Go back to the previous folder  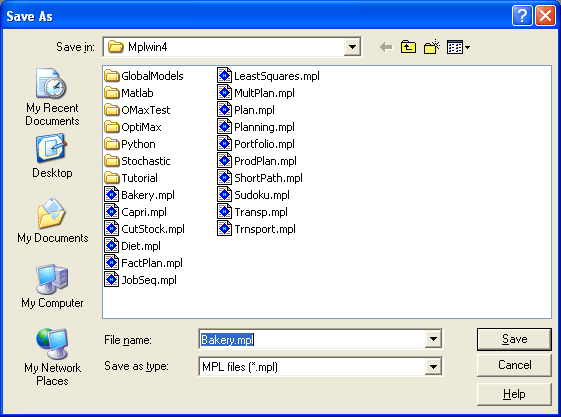(386, 47)
